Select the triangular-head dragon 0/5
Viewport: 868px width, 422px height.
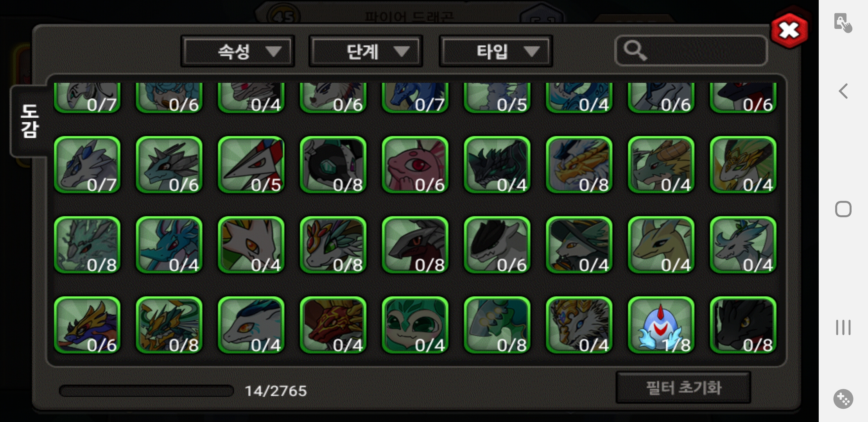tap(251, 165)
